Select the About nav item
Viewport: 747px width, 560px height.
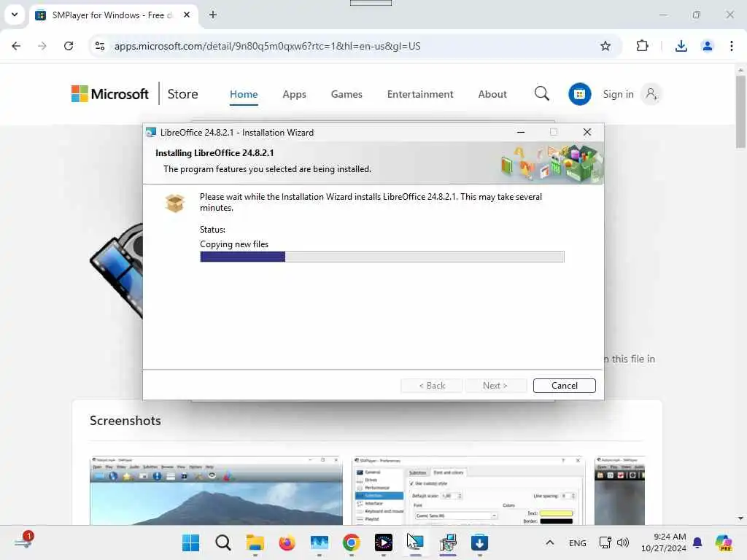point(492,94)
